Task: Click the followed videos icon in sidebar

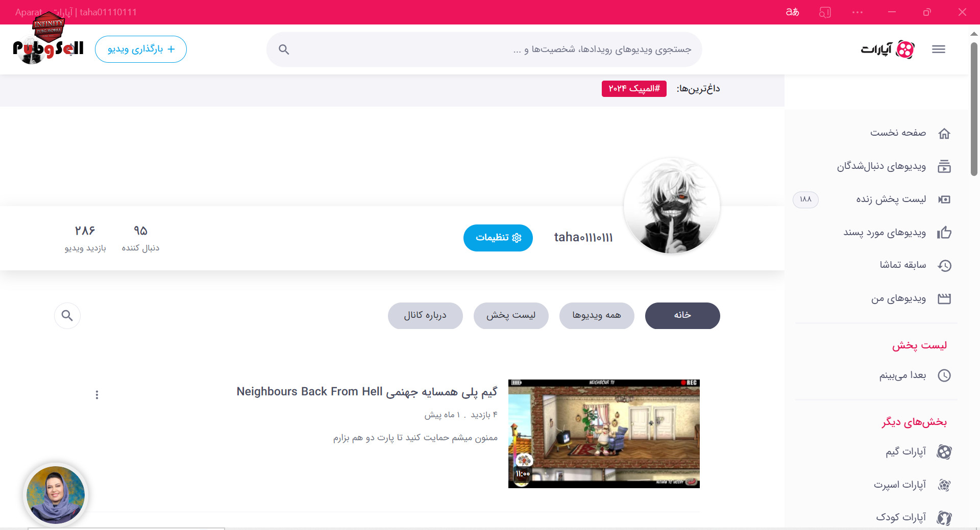Action: (x=944, y=166)
